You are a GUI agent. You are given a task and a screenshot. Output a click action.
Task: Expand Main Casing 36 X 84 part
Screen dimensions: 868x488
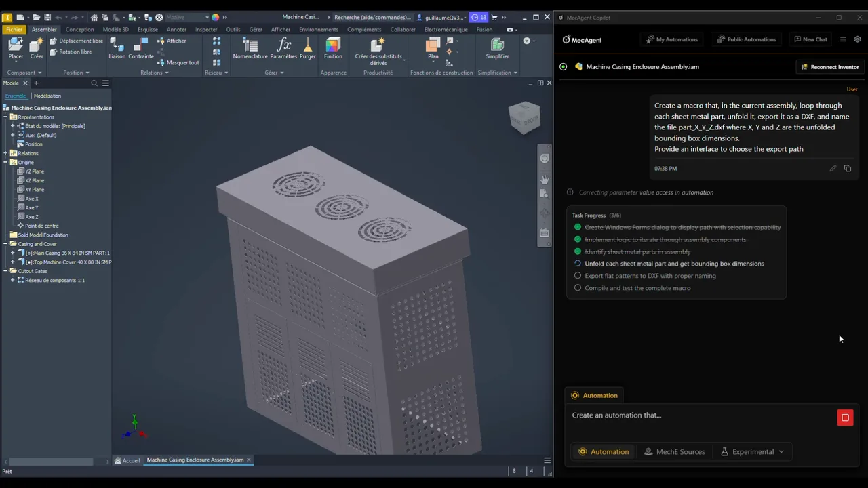click(12, 253)
